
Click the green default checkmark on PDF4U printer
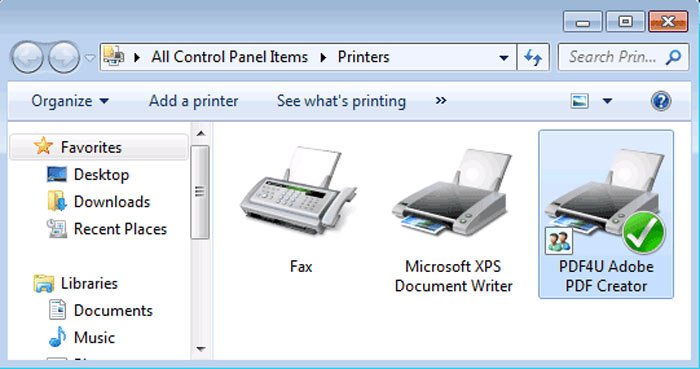tap(643, 233)
